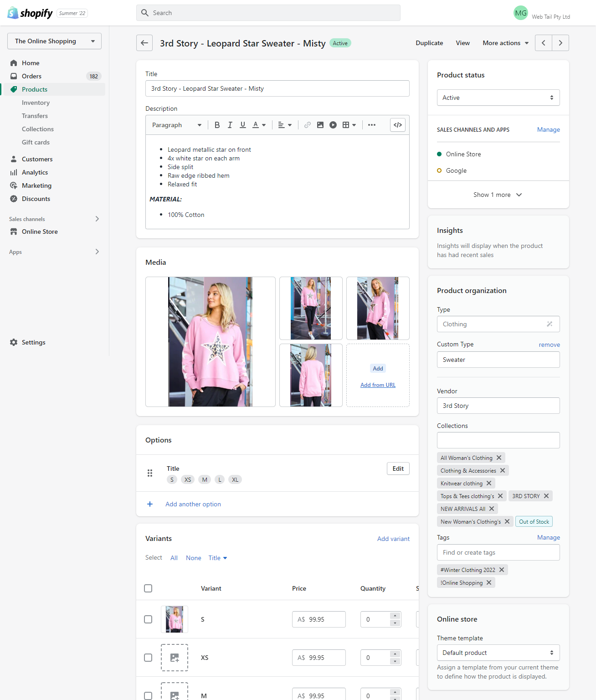Open the text color picker
This screenshot has height=700, width=596.
click(x=259, y=125)
